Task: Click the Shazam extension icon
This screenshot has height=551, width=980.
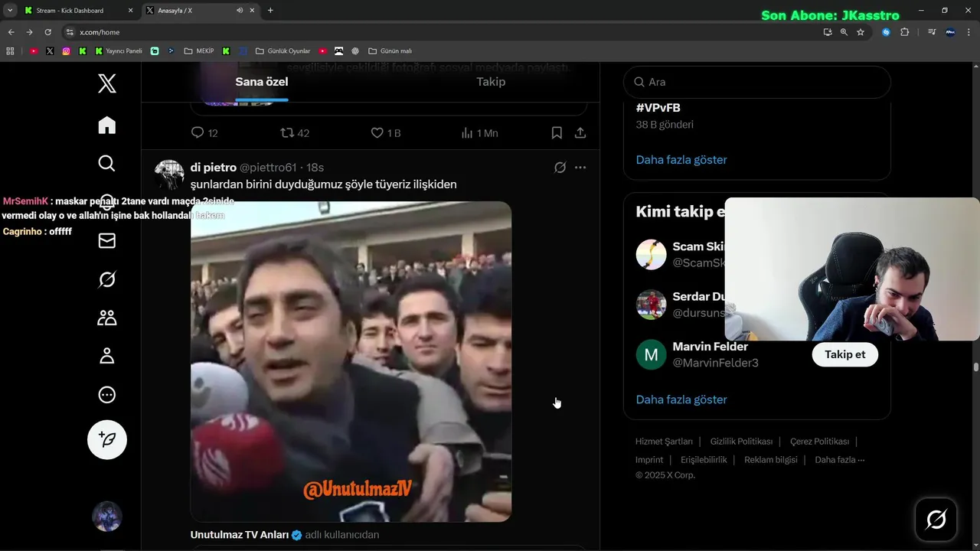Action: [x=886, y=32]
